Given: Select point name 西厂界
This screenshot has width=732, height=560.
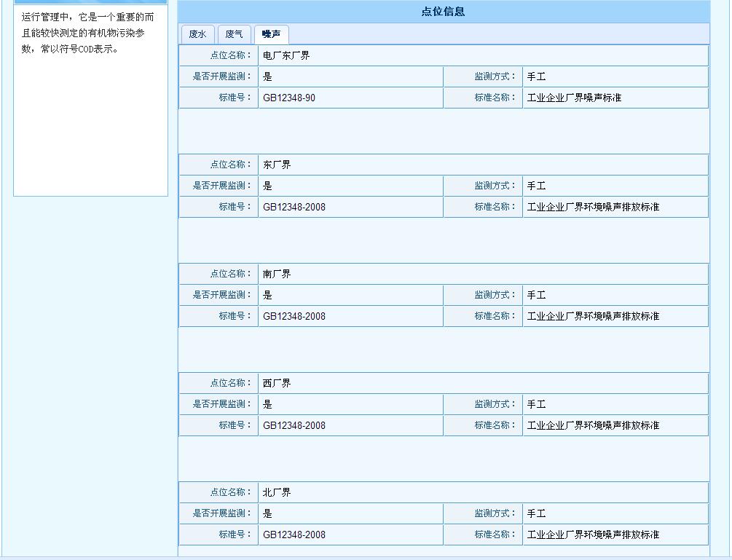Looking at the screenshot, I should [x=275, y=382].
